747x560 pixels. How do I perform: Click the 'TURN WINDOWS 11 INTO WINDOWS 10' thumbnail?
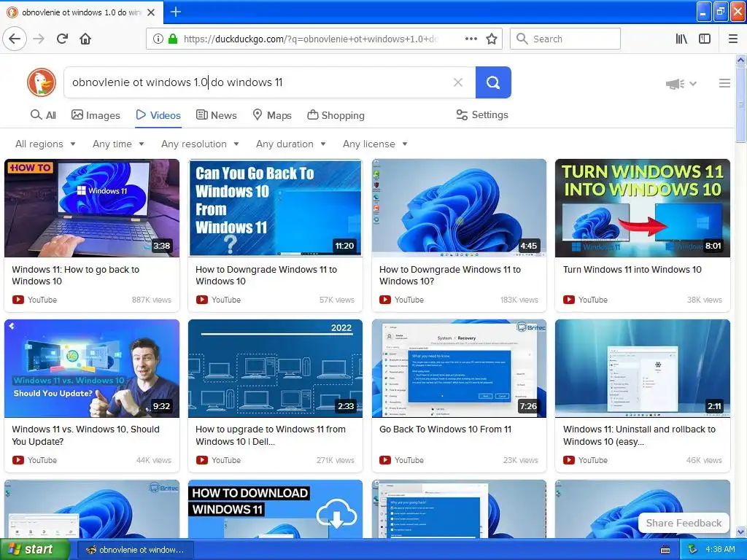click(x=643, y=208)
